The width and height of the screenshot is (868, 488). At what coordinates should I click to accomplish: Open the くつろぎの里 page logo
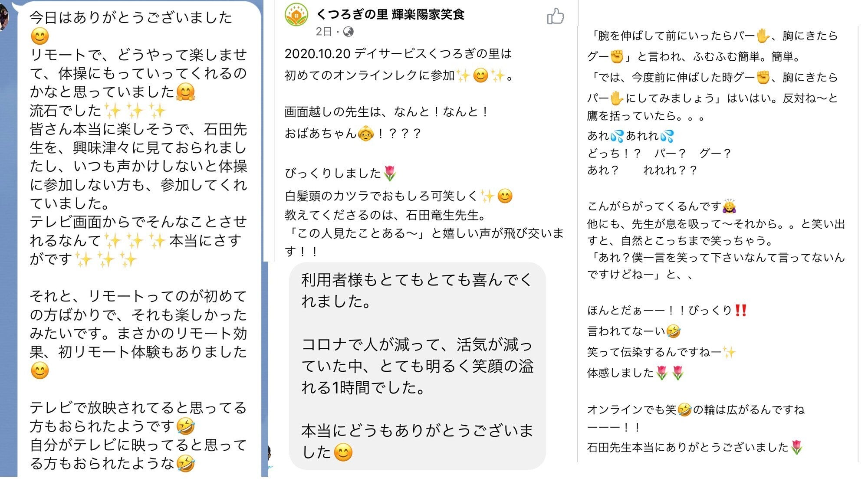point(296,15)
